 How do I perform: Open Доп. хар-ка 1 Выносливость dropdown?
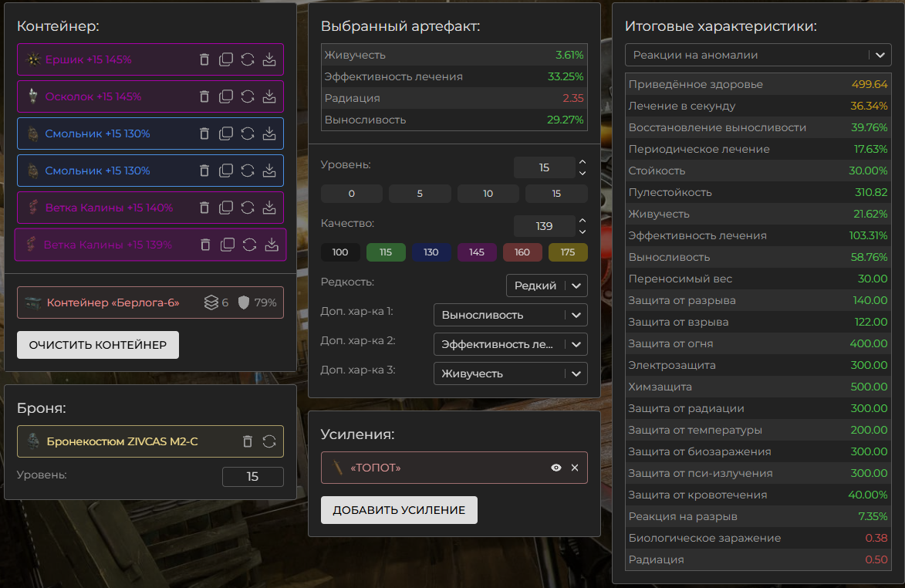pyautogui.click(x=510, y=315)
